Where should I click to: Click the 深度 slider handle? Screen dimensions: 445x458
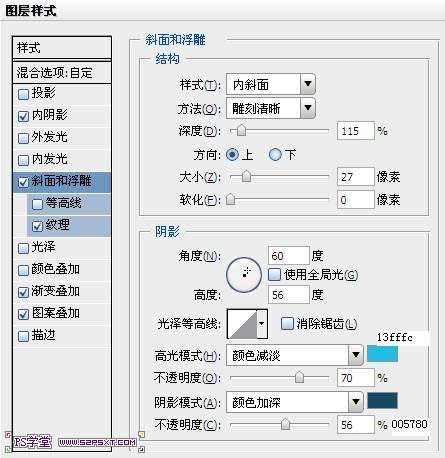point(242,131)
